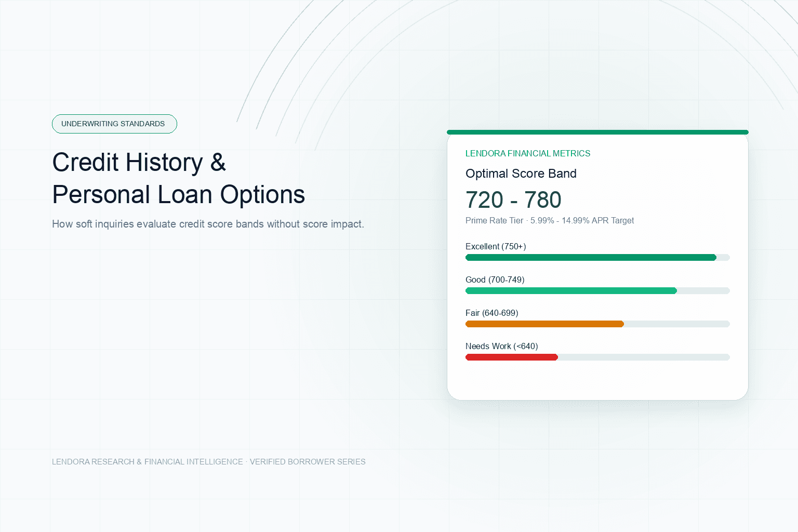Click the Fair orange progress bar

[544, 324]
